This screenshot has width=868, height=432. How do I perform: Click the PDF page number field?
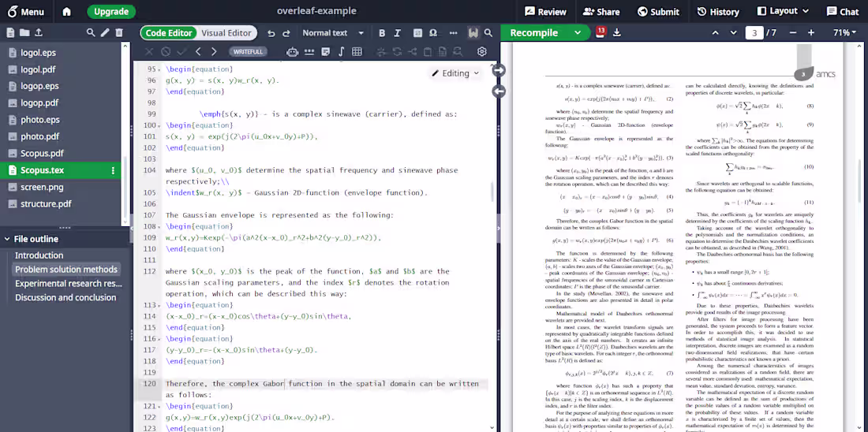coord(754,32)
